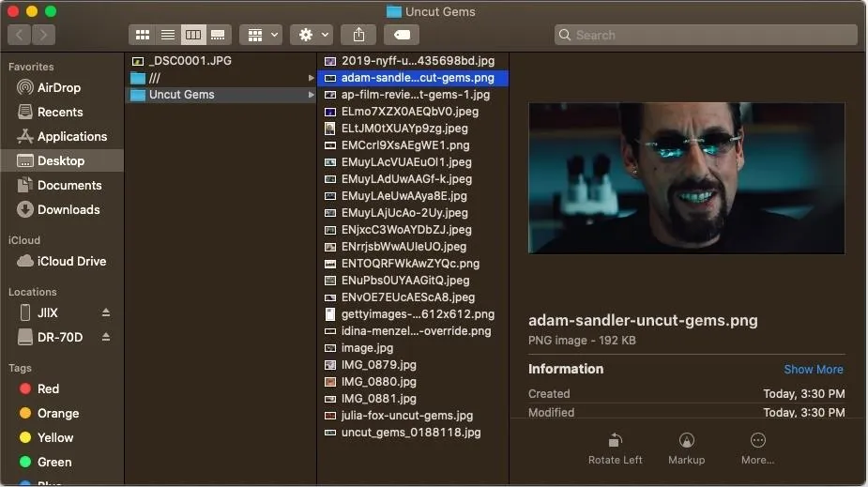Click the preview image thumbnail

(687, 177)
